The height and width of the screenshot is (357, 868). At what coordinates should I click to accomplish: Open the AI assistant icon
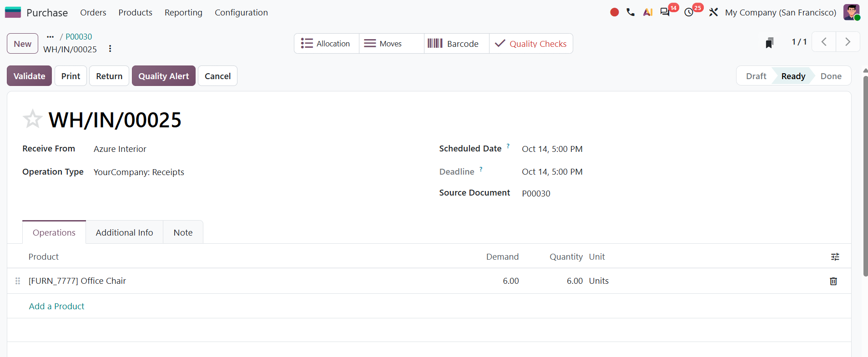coord(648,12)
